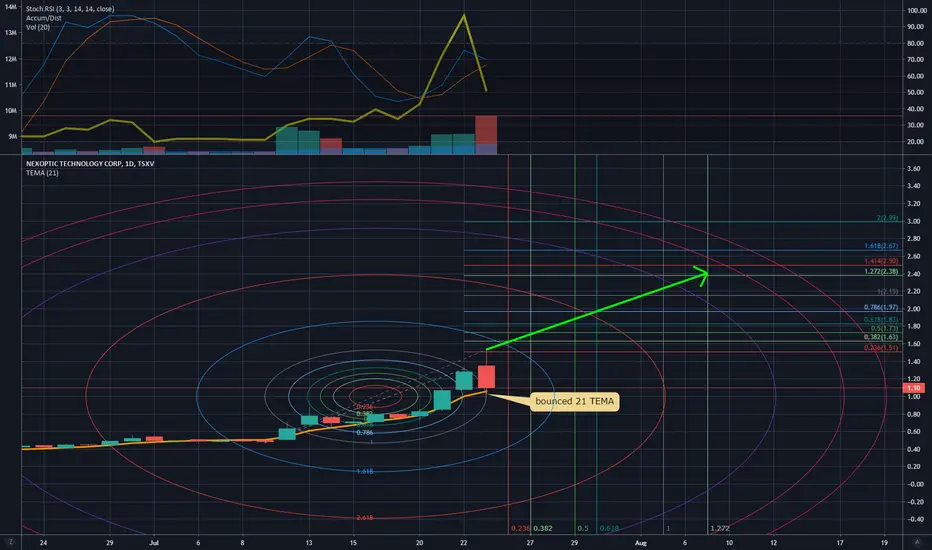Toggle auto scale A button at bottom-right

[x=915, y=542]
